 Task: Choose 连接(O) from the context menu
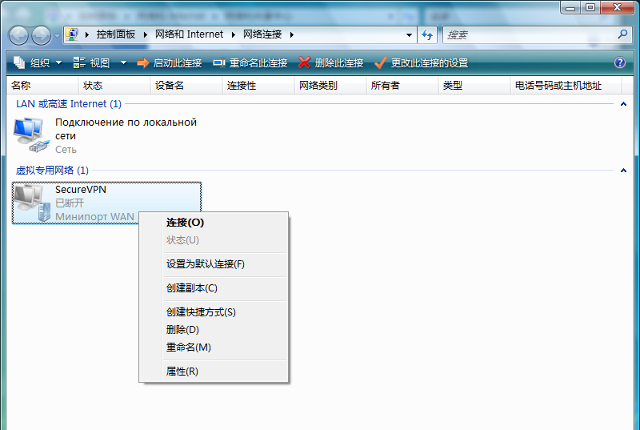click(x=185, y=222)
